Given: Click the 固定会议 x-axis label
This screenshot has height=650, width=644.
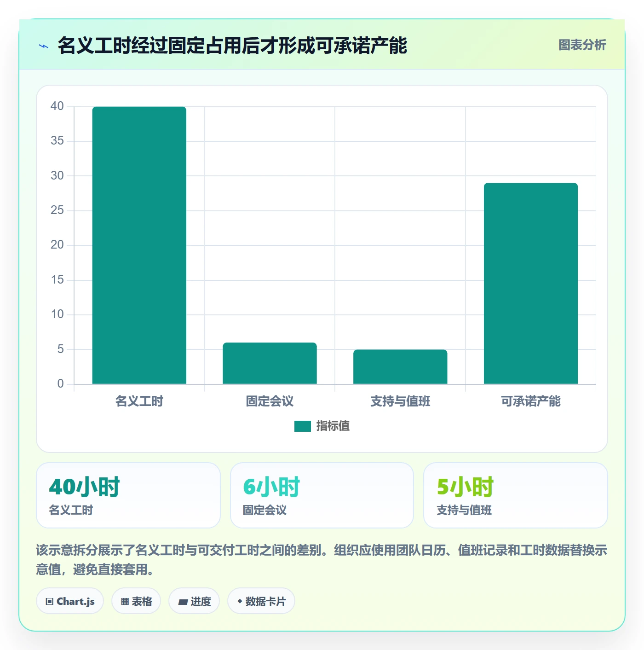Looking at the screenshot, I should (x=270, y=401).
